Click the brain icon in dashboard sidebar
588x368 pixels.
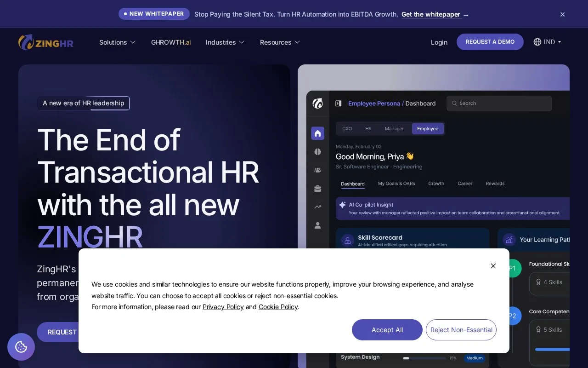point(317,152)
